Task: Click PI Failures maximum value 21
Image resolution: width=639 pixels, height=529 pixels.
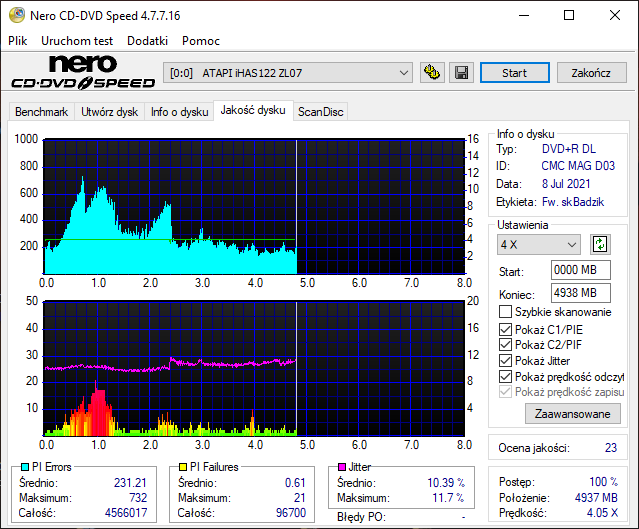Action: coord(300,498)
